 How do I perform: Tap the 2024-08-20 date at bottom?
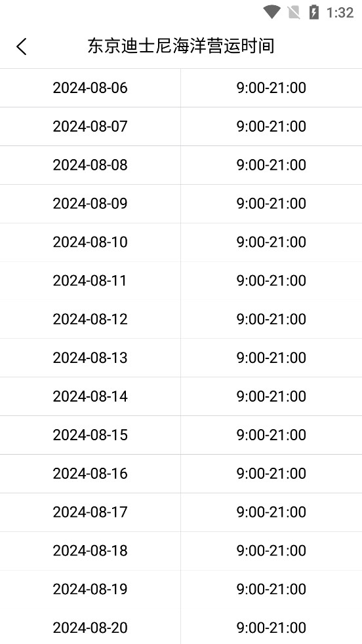click(90, 628)
